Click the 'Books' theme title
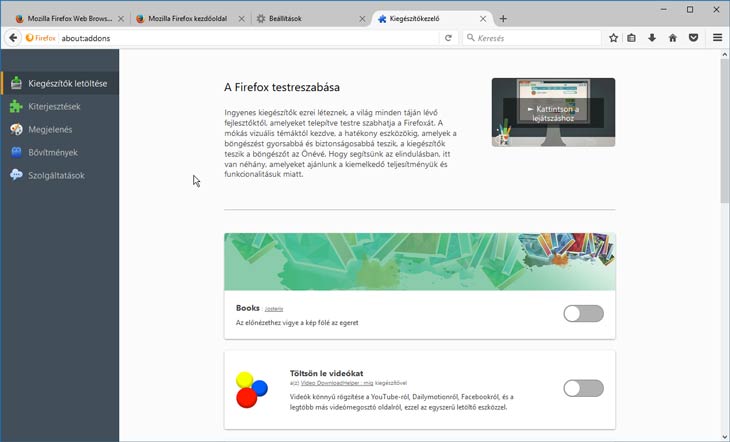 pyautogui.click(x=248, y=308)
